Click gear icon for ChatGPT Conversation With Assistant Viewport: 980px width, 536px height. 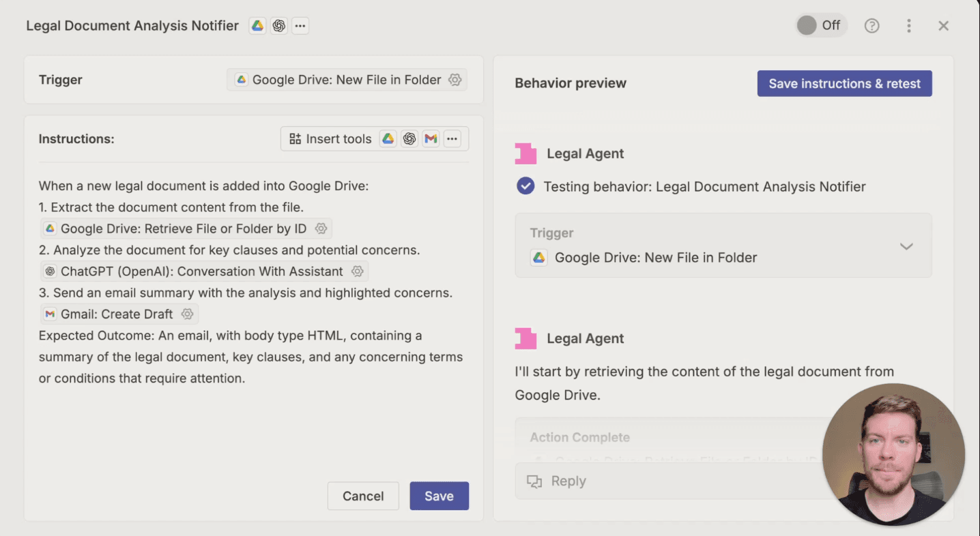pos(357,271)
